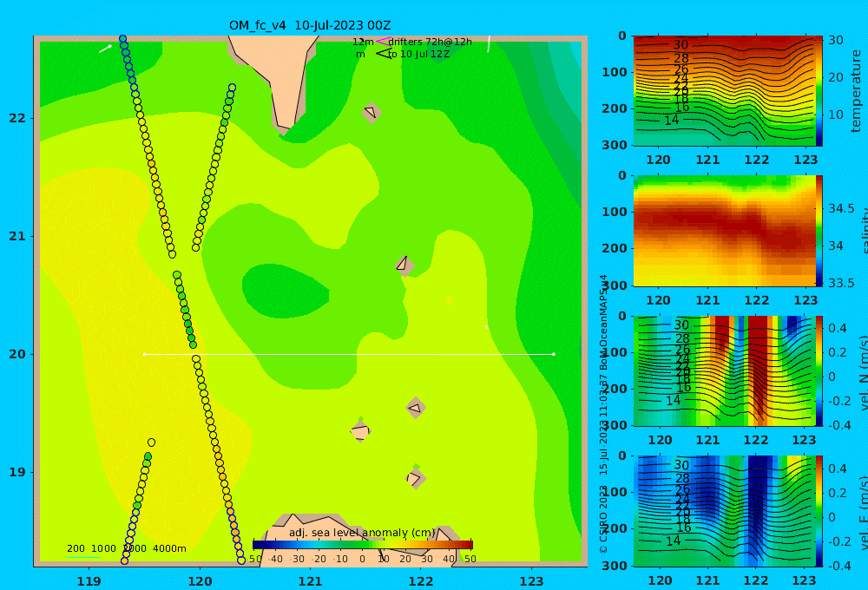
Task: Click latitude label 21 on main map
Action: [17, 236]
